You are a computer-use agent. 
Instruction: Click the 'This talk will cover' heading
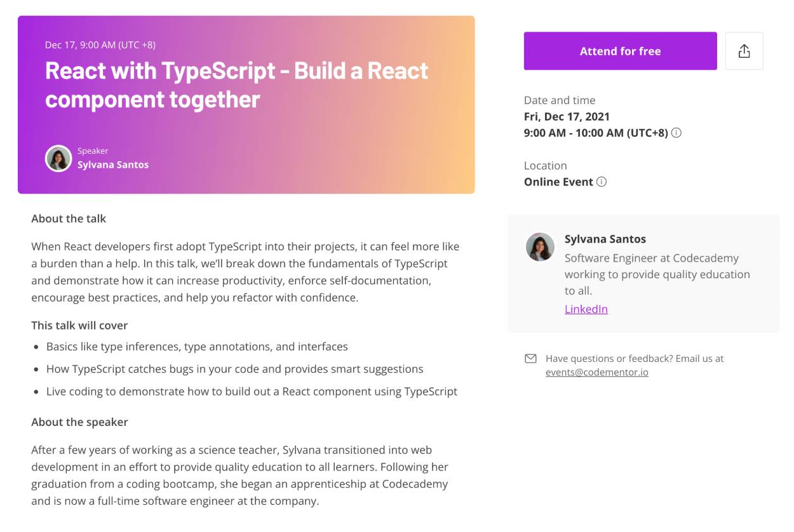(x=79, y=325)
